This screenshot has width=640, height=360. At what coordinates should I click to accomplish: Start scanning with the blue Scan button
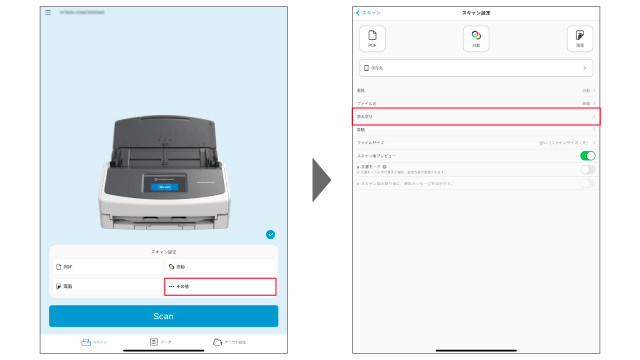[x=163, y=316]
